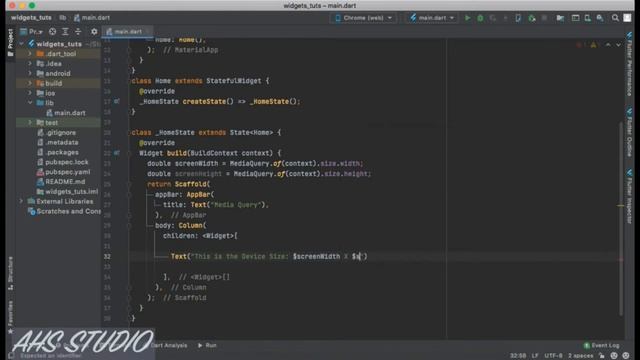Expand the .idea folder
640x360 pixels.
[x=30, y=64]
